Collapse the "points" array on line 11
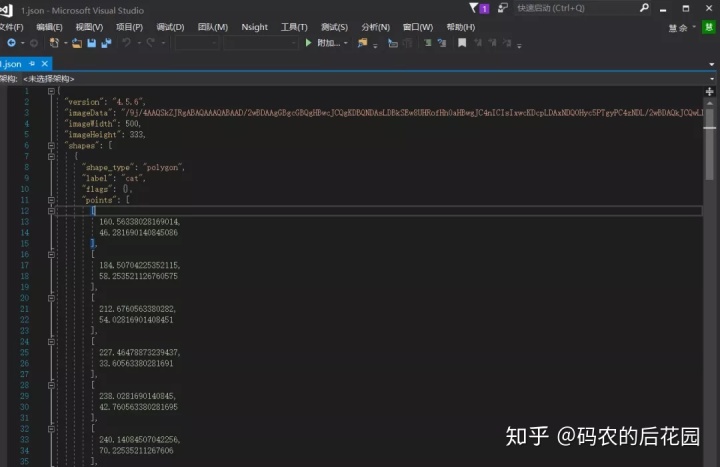 point(51,200)
